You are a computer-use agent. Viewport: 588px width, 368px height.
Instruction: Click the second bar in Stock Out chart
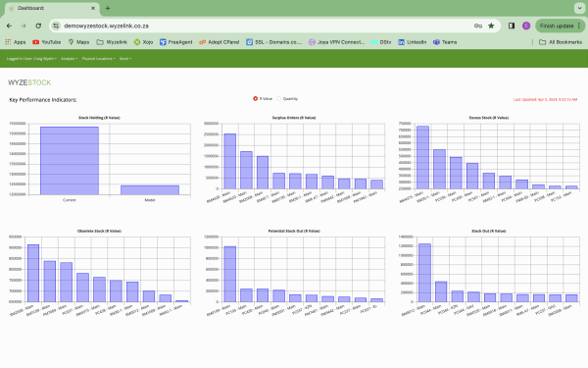(441, 291)
